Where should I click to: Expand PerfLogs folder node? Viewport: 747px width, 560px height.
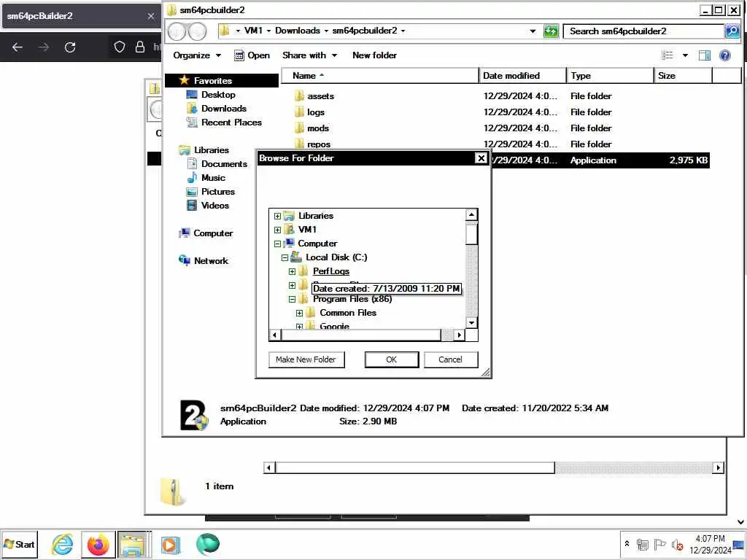292,271
